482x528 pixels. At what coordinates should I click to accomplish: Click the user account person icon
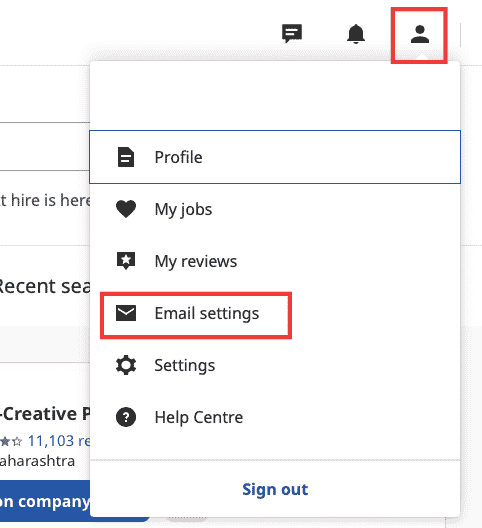420,34
